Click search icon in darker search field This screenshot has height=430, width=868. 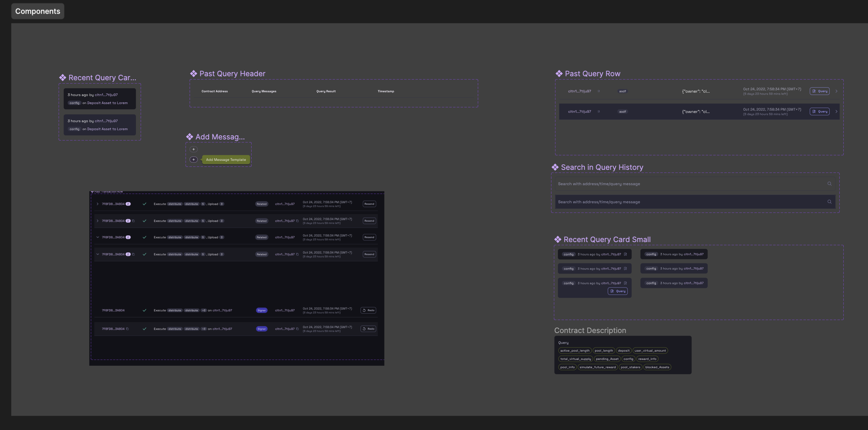(830, 202)
